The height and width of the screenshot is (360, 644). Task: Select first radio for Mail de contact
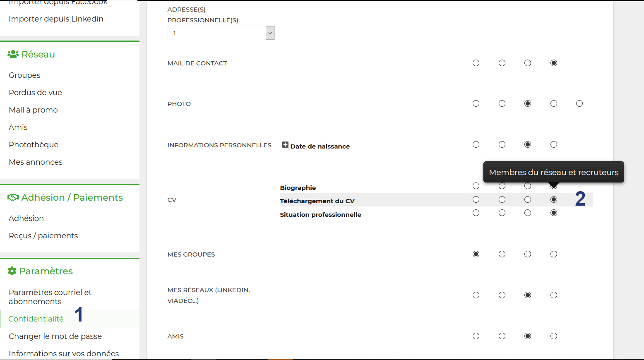pyautogui.click(x=476, y=63)
